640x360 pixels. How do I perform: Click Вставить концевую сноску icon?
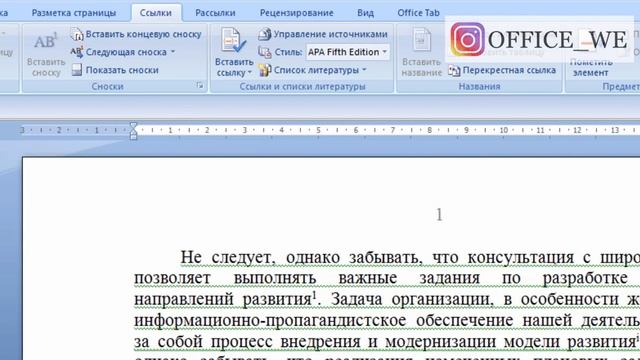[x=77, y=34]
